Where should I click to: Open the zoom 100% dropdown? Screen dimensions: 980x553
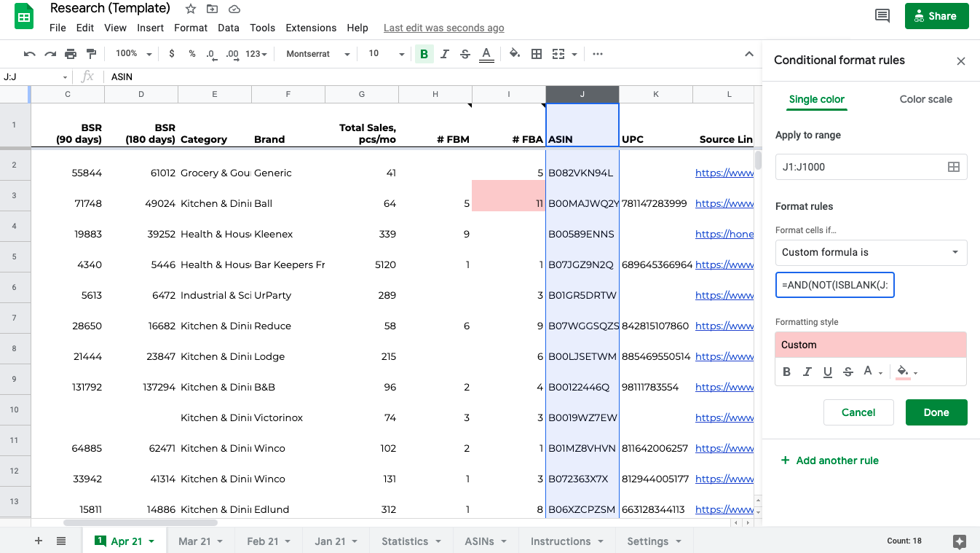coord(133,54)
